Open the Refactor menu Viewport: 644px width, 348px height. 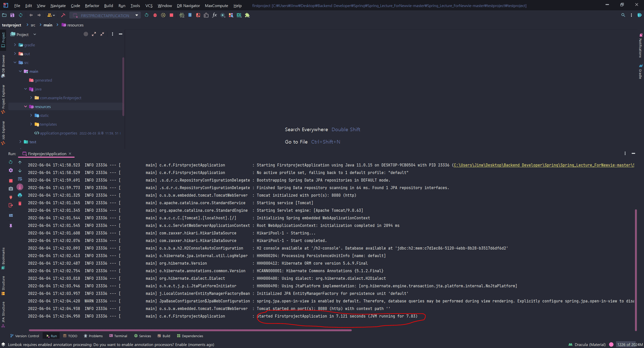click(x=92, y=6)
